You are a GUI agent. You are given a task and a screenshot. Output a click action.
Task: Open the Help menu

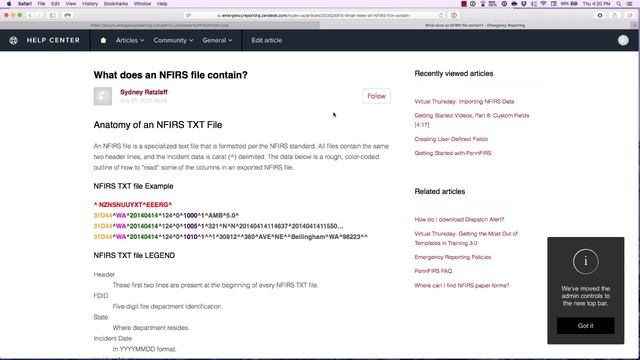(x=162, y=4)
